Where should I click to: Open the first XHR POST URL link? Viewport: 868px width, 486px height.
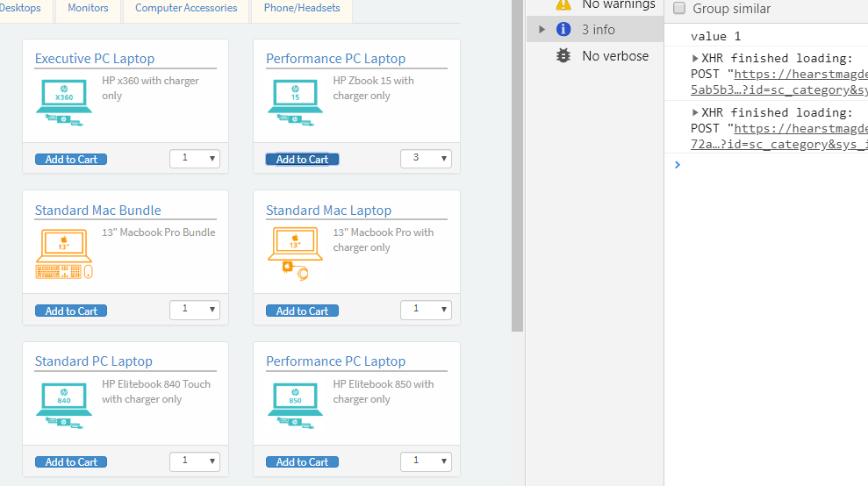click(778, 82)
